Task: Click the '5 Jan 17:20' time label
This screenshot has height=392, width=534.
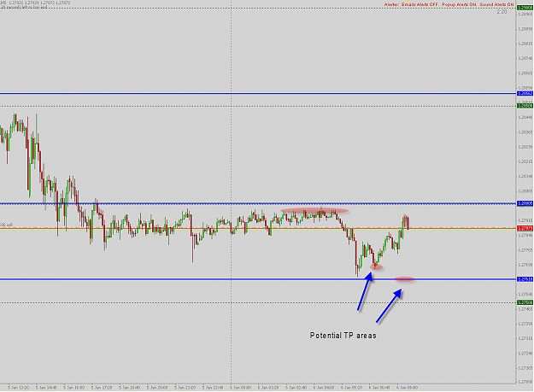Action: (x=102, y=388)
